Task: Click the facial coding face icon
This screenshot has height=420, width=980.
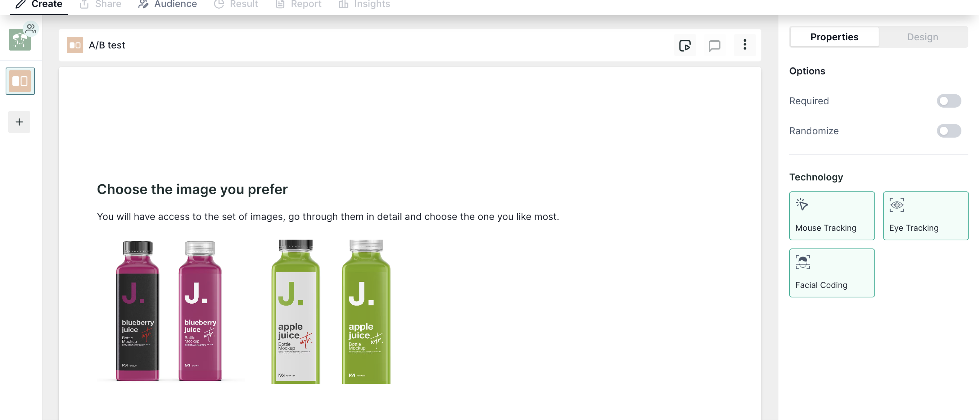Action: point(803,262)
